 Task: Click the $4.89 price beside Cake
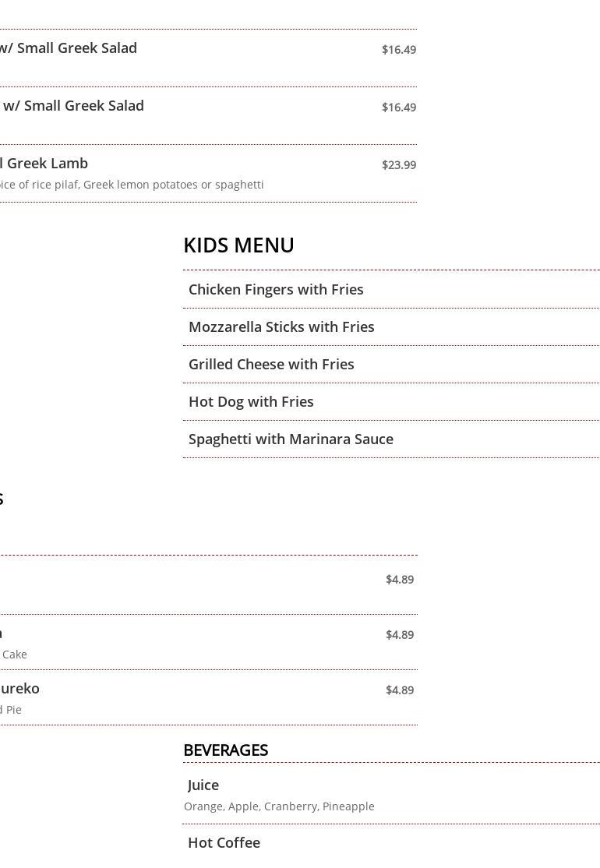pos(399,634)
